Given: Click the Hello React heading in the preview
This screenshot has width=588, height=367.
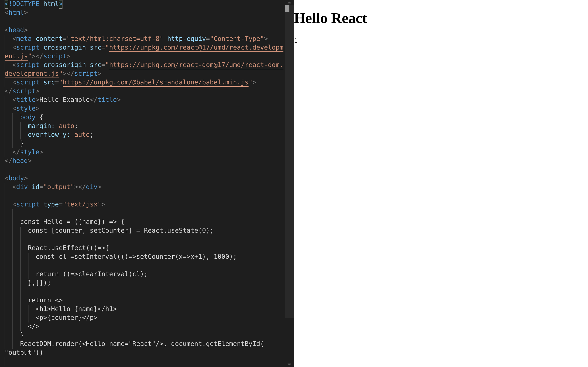Looking at the screenshot, I should (x=331, y=18).
